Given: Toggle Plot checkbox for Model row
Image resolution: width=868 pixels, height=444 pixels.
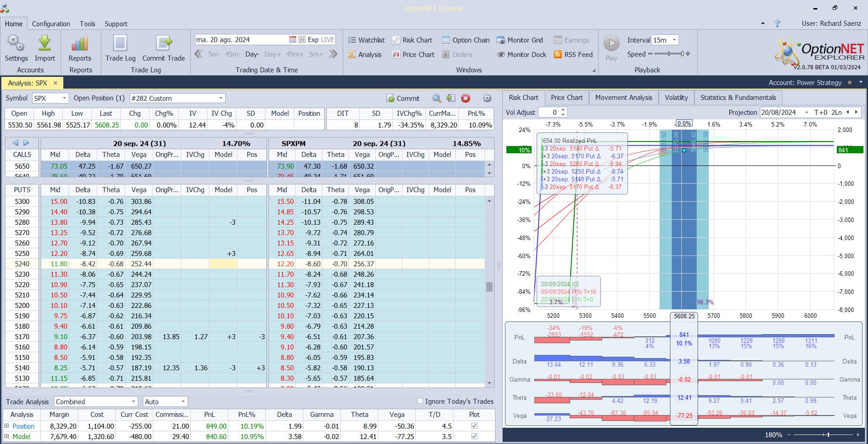Looking at the screenshot, I should [474, 436].
